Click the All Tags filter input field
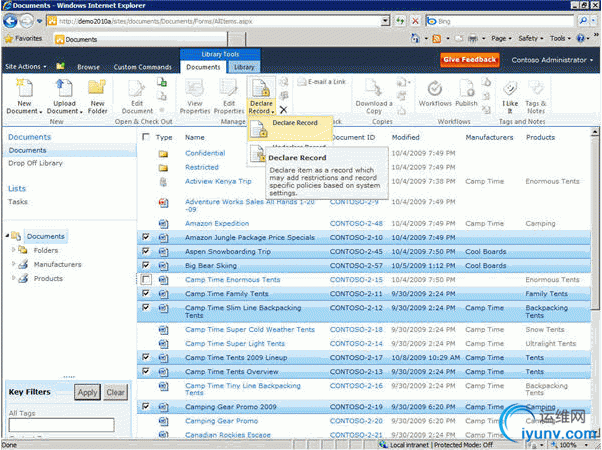 tap(61, 425)
